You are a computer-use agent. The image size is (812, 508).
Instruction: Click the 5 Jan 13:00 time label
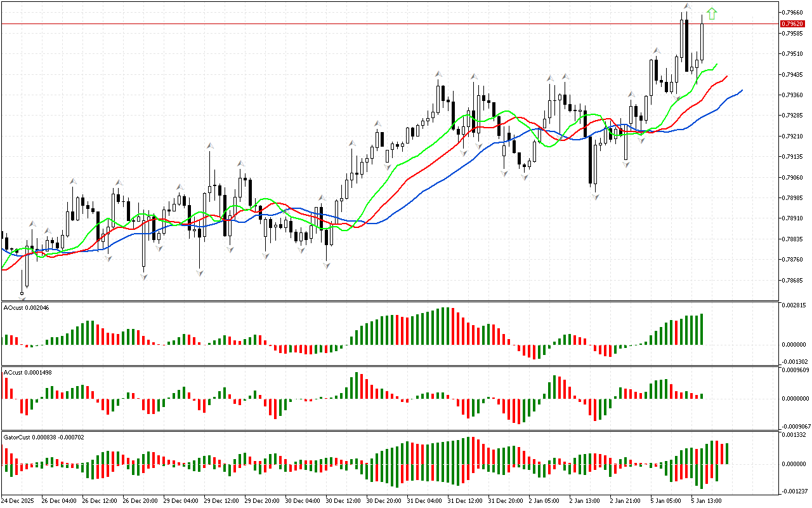pos(706,500)
